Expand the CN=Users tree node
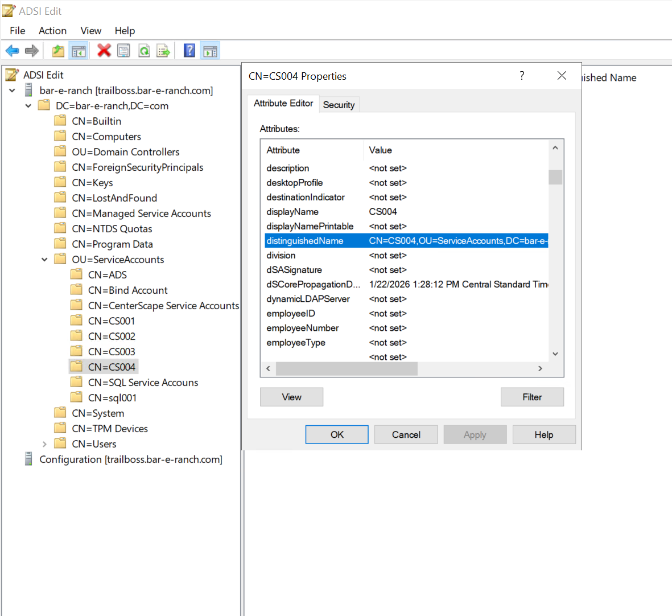672x616 pixels. pos(44,444)
